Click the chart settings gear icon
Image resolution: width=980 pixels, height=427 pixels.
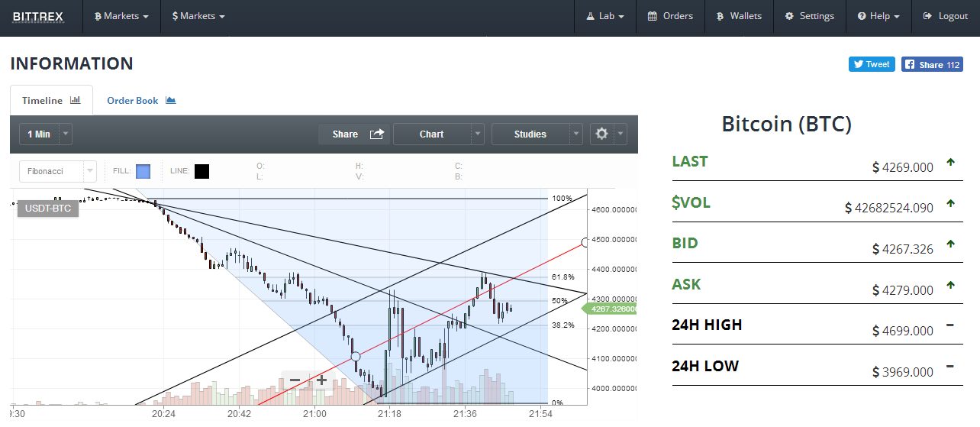point(601,134)
